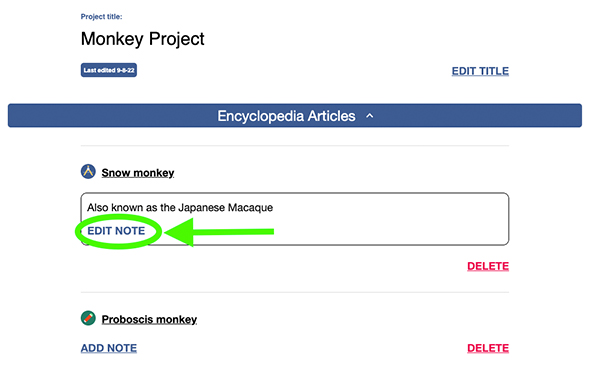Click the divider line above Snow monkey
600x371 pixels.
pos(295,146)
